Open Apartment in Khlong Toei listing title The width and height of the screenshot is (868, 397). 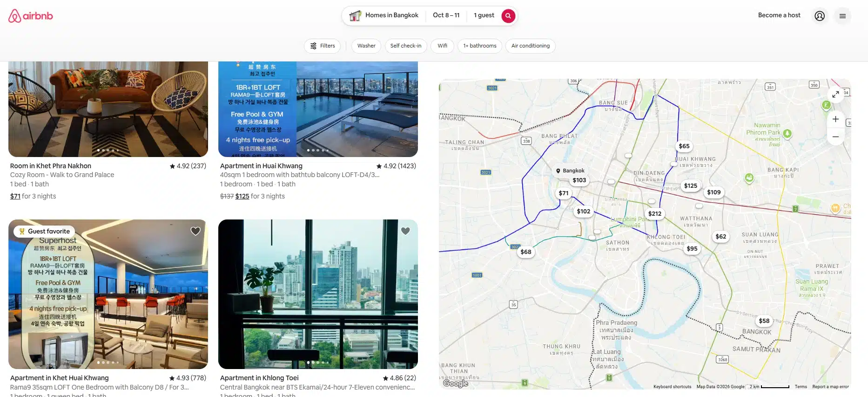click(259, 378)
